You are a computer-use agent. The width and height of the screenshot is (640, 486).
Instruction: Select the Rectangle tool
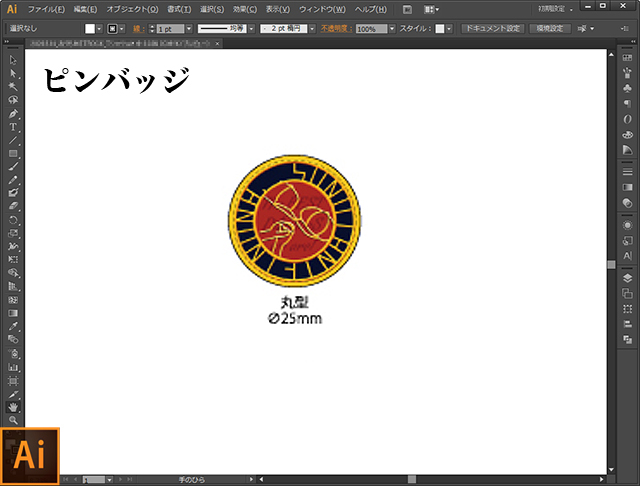(13, 153)
